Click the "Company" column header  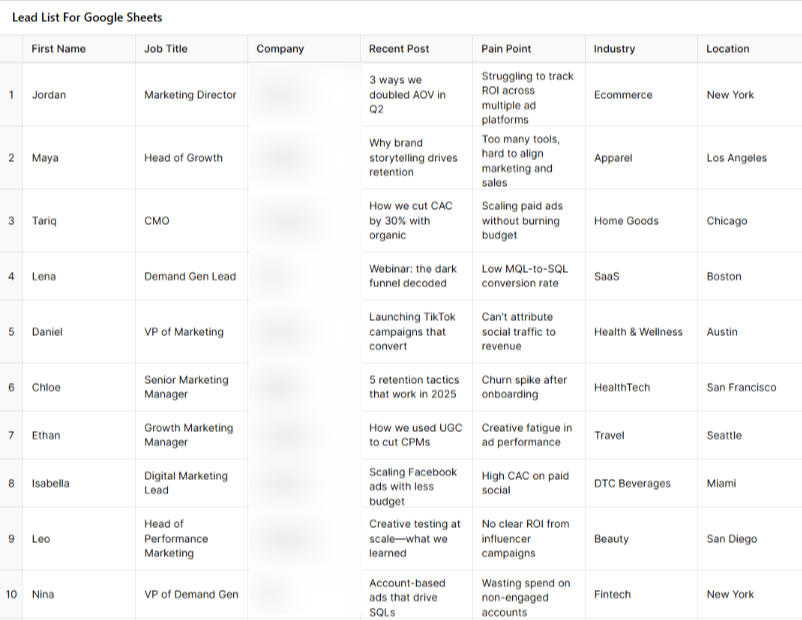280,48
